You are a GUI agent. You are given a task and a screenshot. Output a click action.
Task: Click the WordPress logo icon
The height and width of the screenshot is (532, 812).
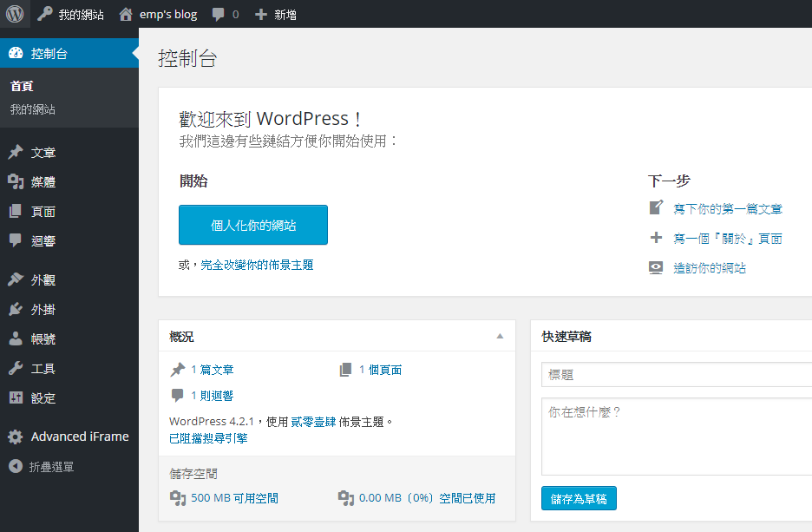pyautogui.click(x=15, y=14)
